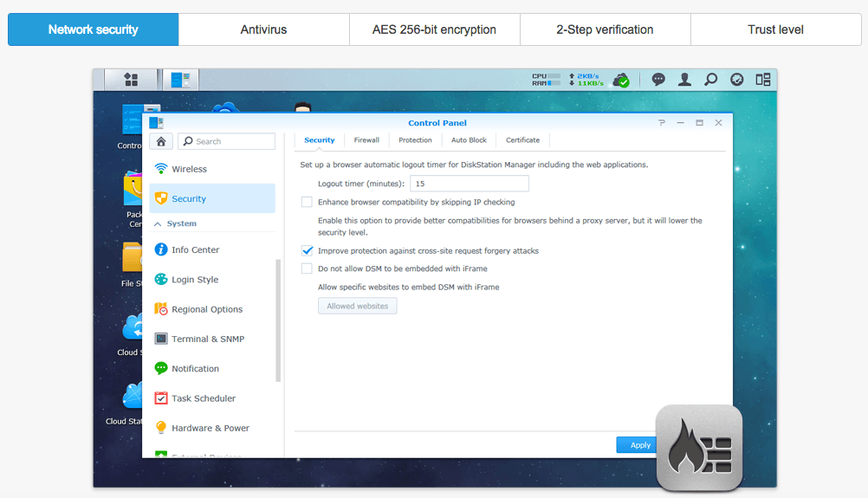The image size is (868, 498).
Task: Select the AES 256-bit encryption tab
Action: tap(434, 29)
